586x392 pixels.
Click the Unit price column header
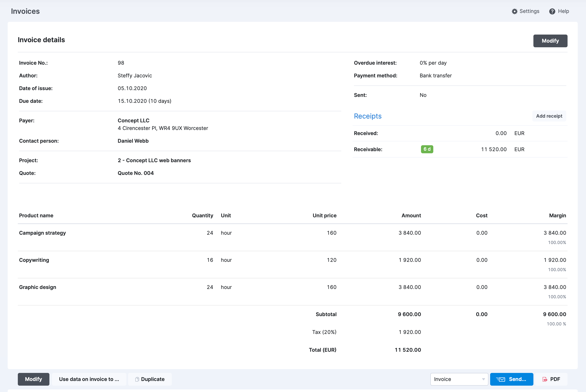click(x=324, y=215)
